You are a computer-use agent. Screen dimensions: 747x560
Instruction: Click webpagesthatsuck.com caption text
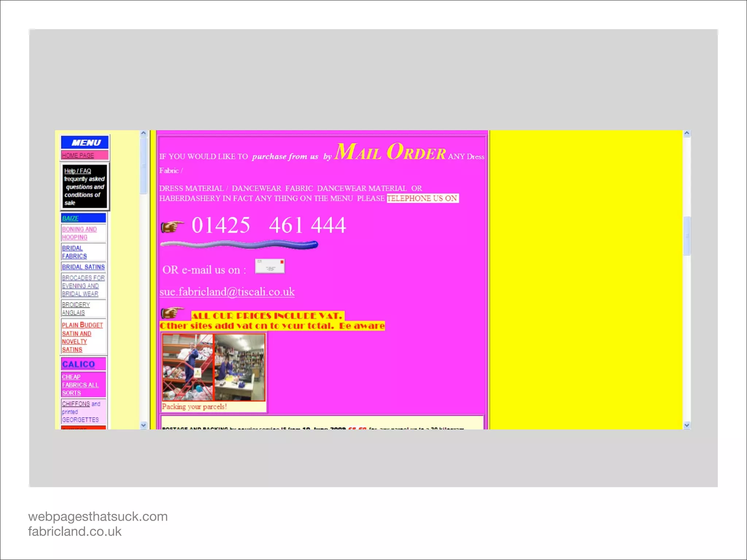click(98, 517)
